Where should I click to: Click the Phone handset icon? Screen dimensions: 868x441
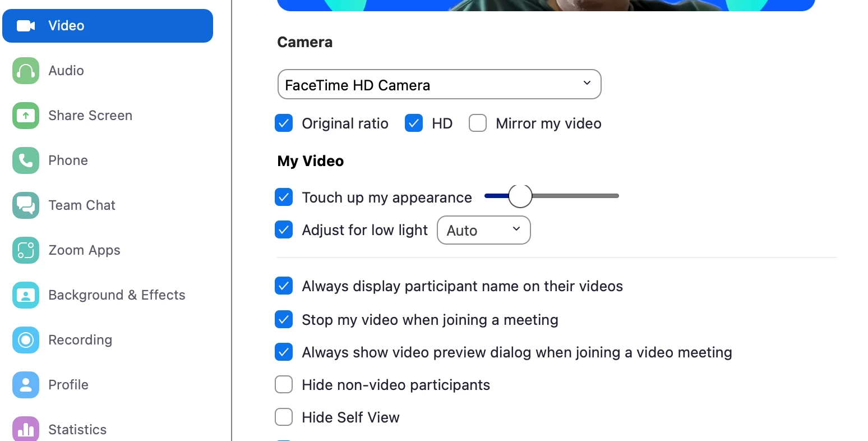[26, 160]
